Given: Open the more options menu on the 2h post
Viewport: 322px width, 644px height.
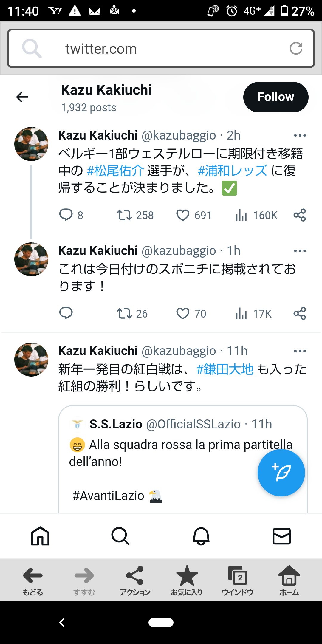Looking at the screenshot, I should pyautogui.click(x=300, y=136).
